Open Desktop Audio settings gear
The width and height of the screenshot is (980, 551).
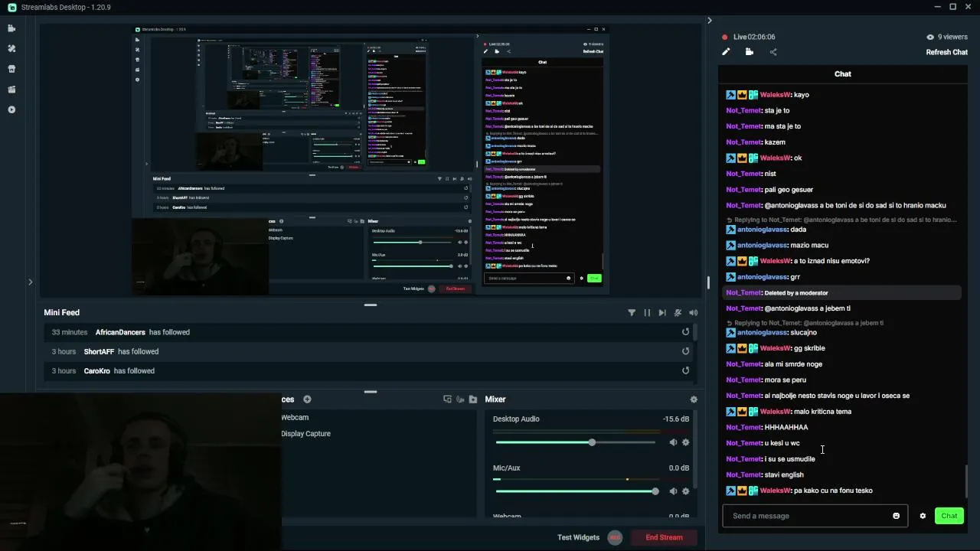[686, 442]
